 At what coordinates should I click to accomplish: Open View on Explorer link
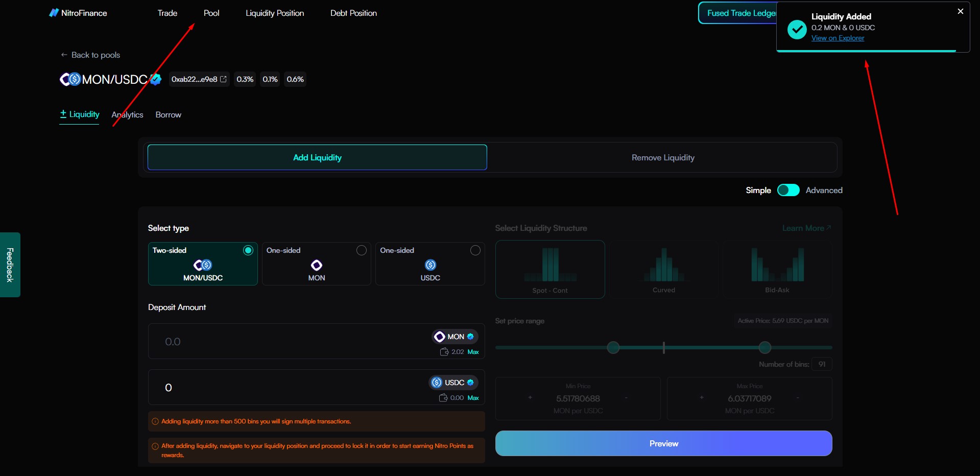click(x=838, y=38)
